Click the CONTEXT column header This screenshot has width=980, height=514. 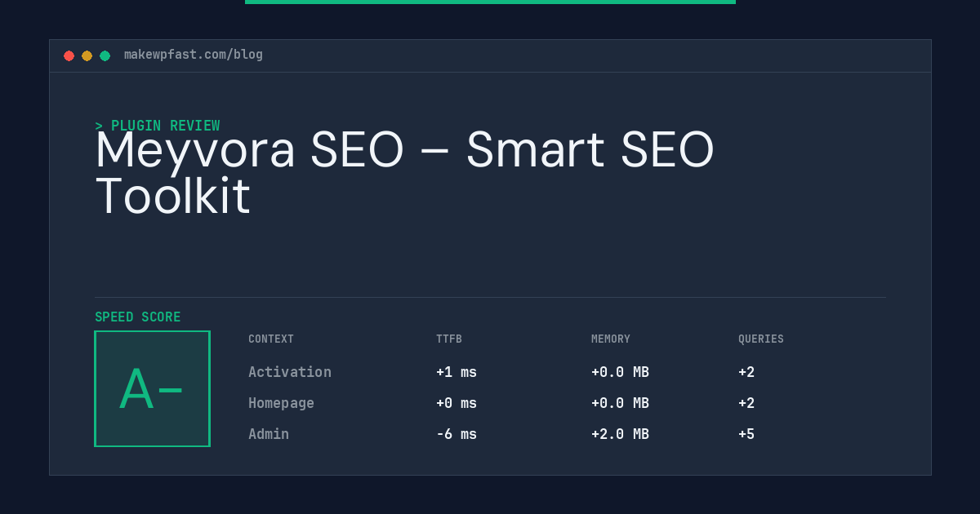pyautogui.click(x=271, y=339)
